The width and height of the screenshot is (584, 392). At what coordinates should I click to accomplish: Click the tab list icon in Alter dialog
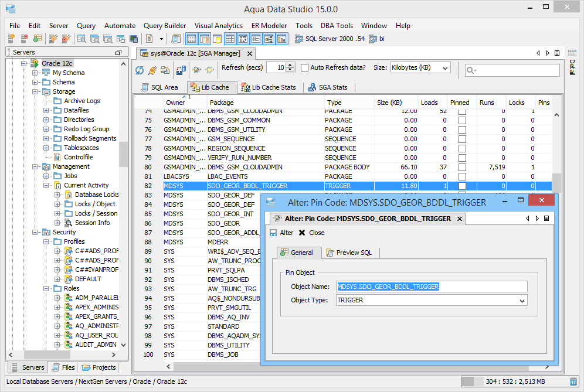click(x=546, y=218)
